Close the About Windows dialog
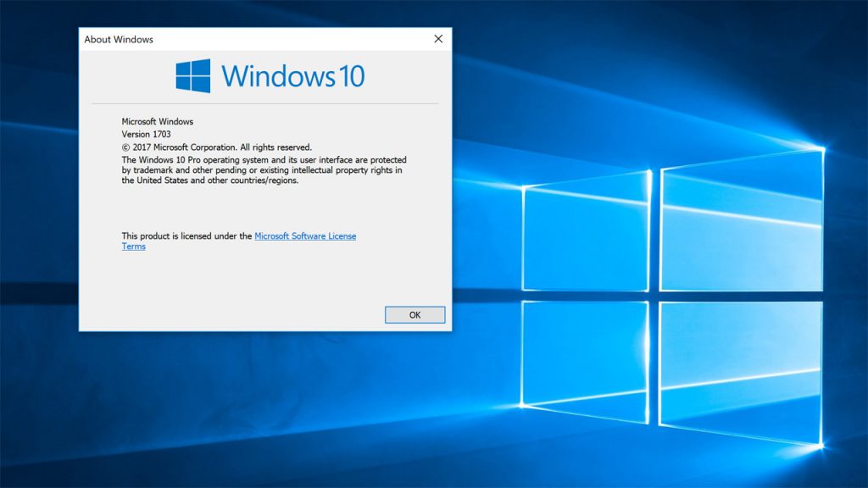The height and width of the screenshot is (488, 868). [x=438, y=39]
